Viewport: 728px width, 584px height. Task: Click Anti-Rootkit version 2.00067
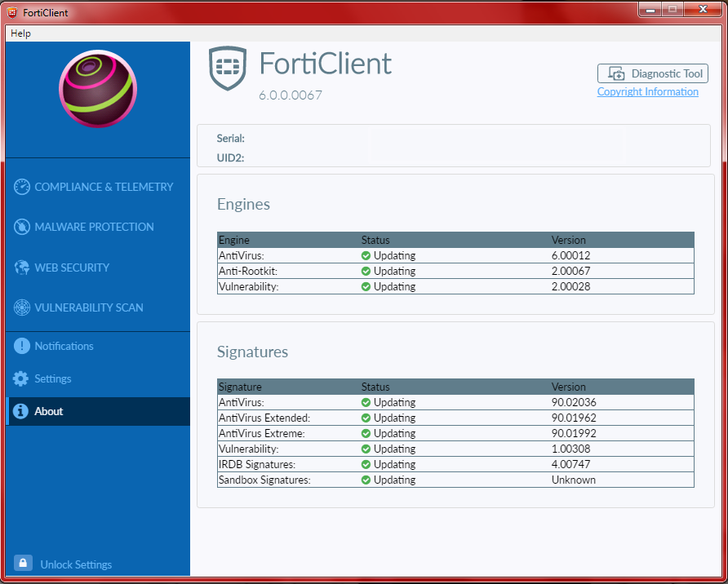tap(570, 271)
